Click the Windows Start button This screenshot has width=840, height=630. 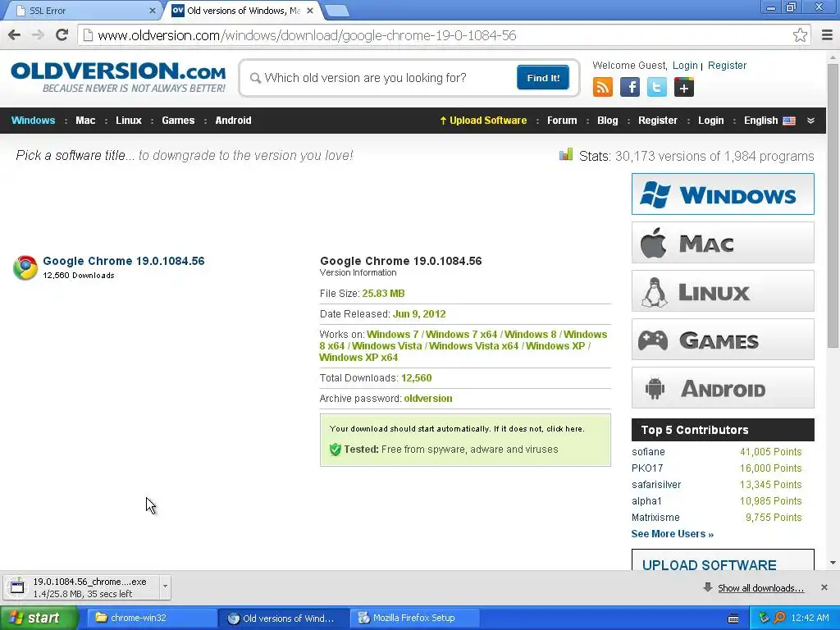click(x=39, y=618)
